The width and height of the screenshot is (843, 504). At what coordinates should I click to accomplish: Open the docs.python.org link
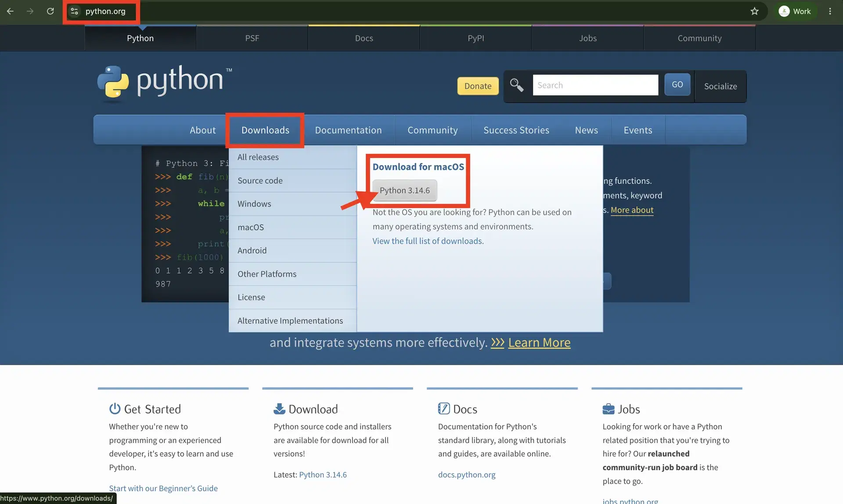click(467, 475)
